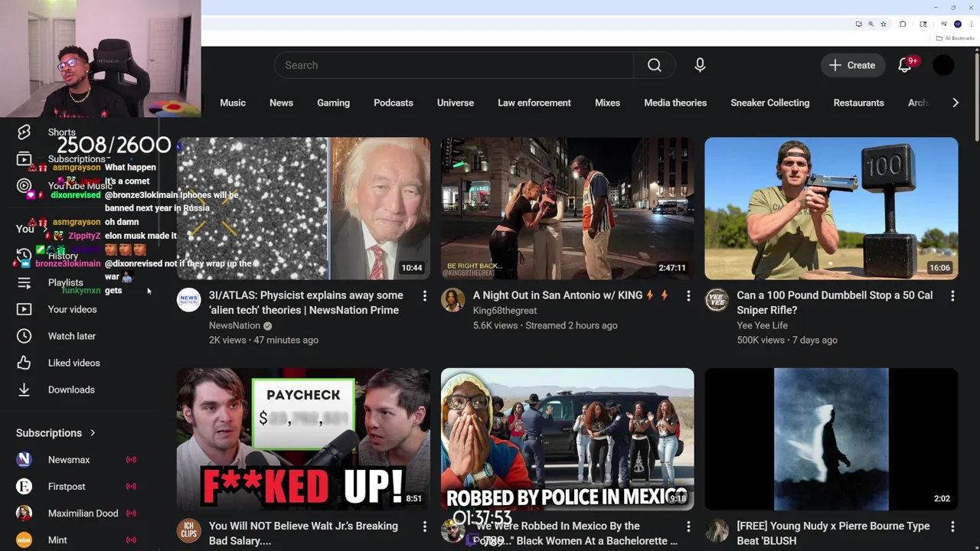Click inside the YouTube search field
The image size is (980, 551).
point(453,65)
